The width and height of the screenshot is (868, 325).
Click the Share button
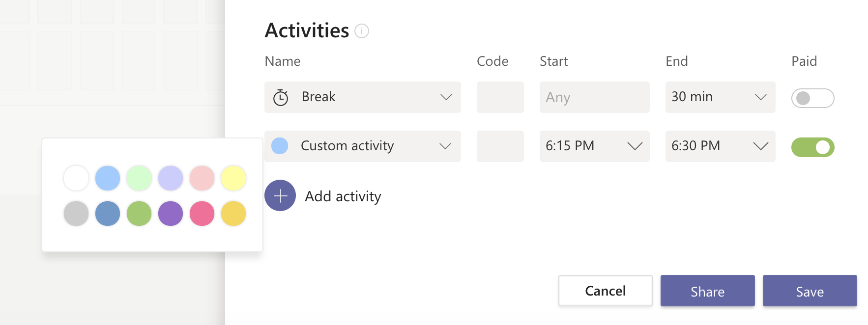(708, 291)
